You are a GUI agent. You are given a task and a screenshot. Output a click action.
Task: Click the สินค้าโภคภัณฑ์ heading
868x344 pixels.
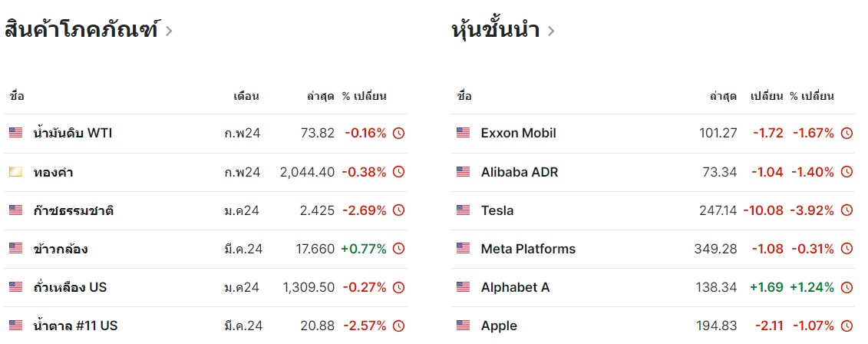tap(81, 29)
